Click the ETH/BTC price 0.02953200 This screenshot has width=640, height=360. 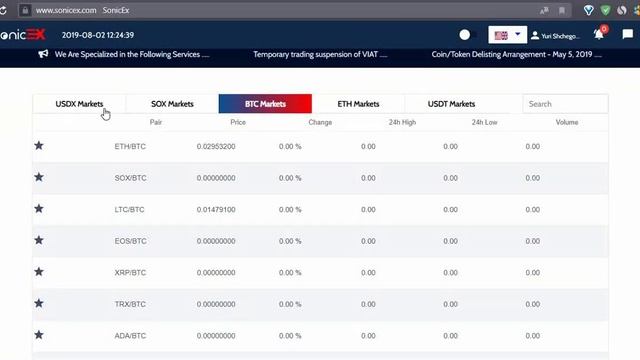(216, 146)
